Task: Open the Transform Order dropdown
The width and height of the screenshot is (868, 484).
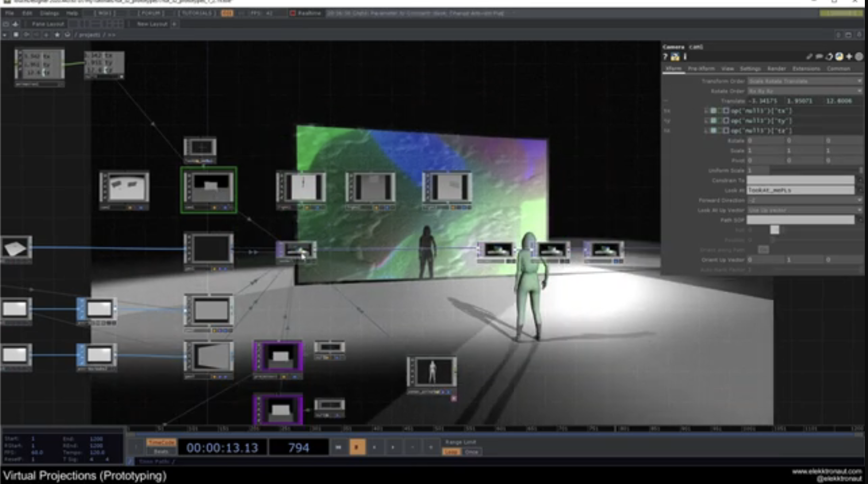Action: 804,82
